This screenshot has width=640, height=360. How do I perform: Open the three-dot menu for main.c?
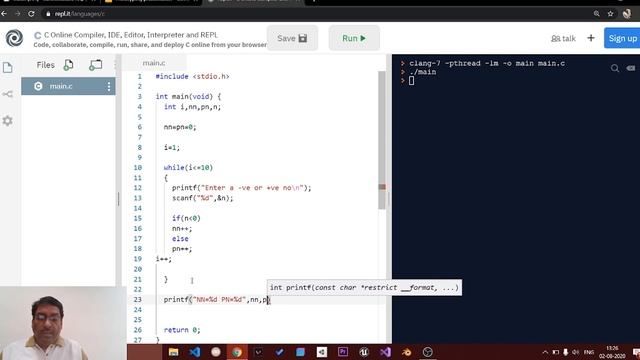[x=109, y=86]
